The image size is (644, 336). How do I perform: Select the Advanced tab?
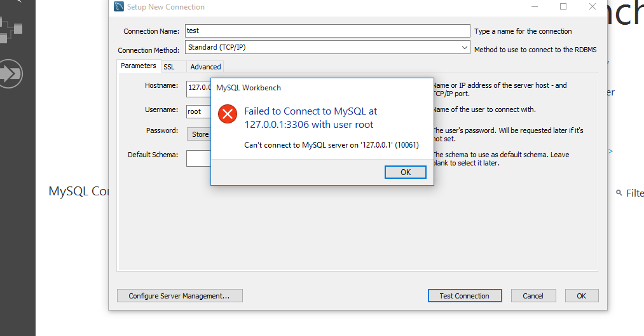coord(205,67)
